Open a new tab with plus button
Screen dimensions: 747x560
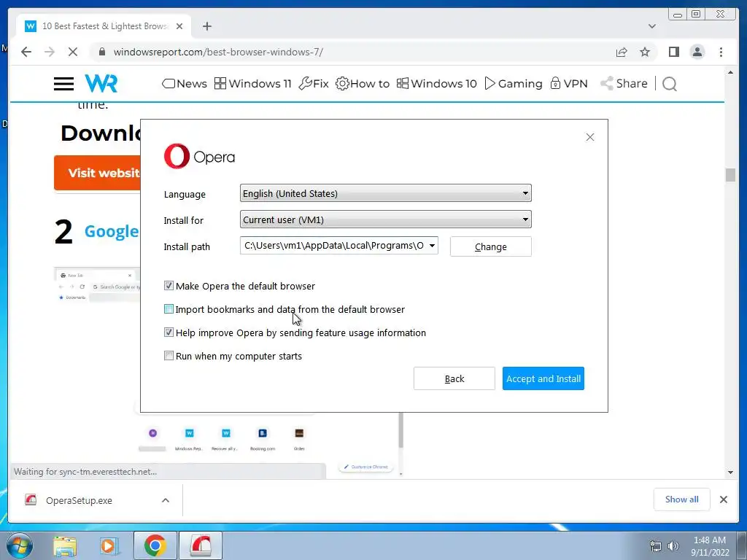pyautogui.click(x=206, y=26)
